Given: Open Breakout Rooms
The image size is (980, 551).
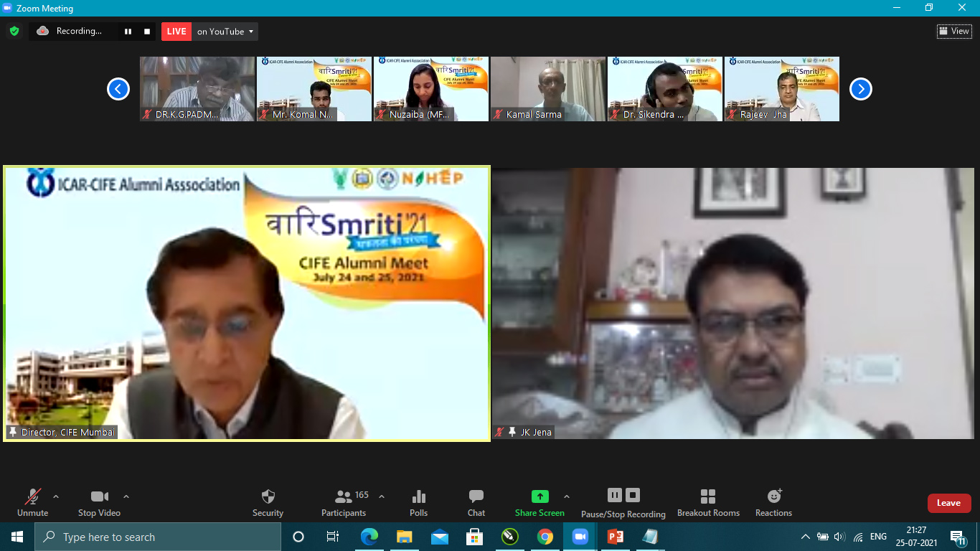Looking at the screenshot, I should 707,502.
